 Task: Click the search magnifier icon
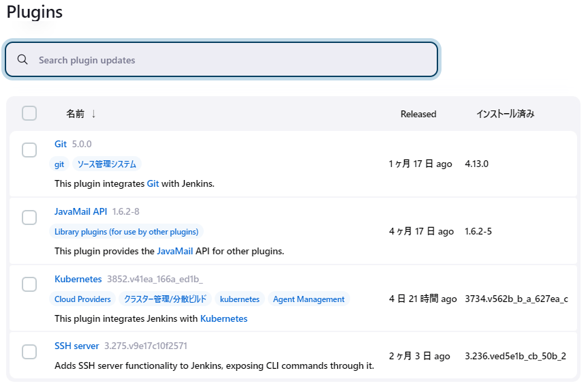(22, 59)
